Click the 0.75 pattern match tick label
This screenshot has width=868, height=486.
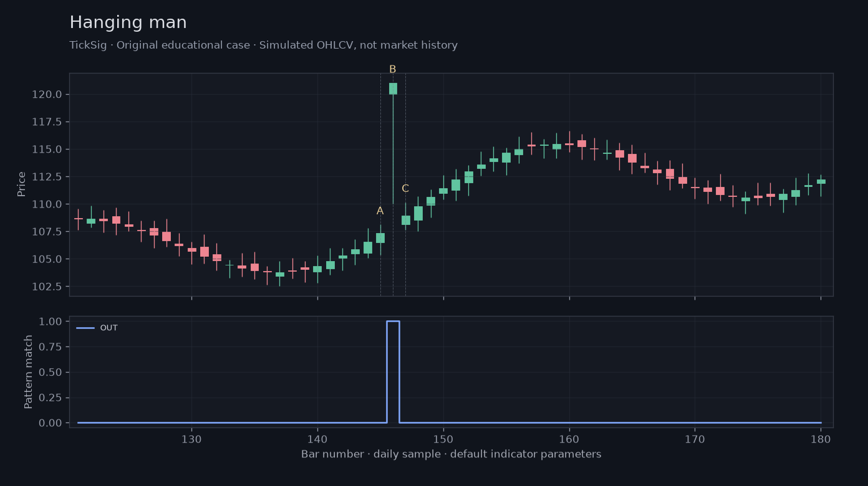tap(50, 347)
